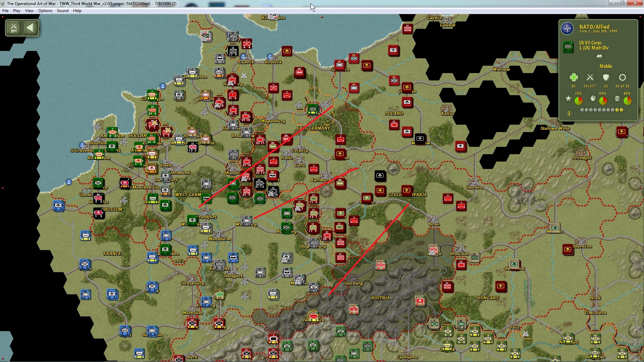Click the anchor port icon near Rostock

click(270, 57)
